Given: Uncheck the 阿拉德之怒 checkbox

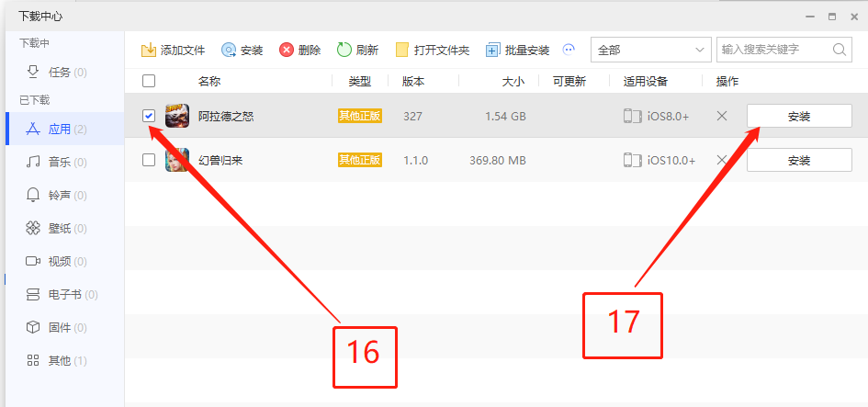Looking at the screenshot, I should coord(149,116).
